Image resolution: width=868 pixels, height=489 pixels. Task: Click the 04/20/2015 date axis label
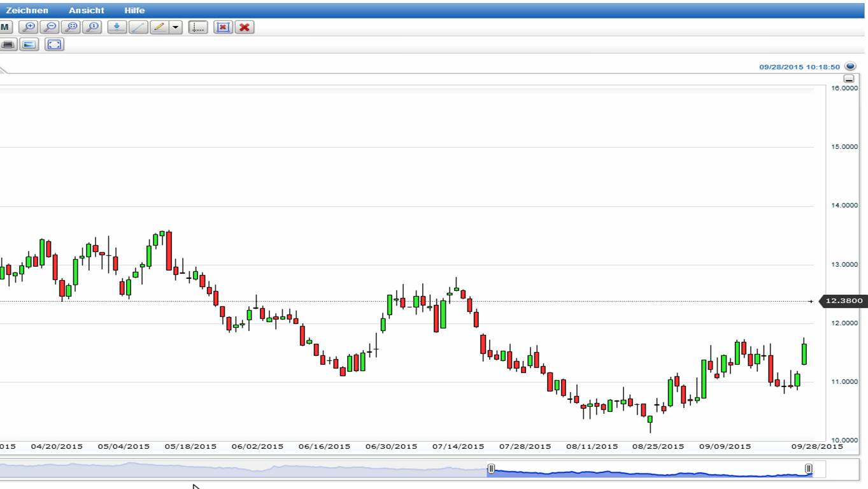[57, 446]
